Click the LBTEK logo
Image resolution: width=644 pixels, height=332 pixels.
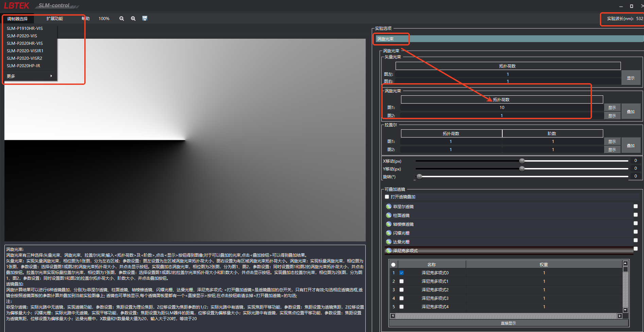17,6
